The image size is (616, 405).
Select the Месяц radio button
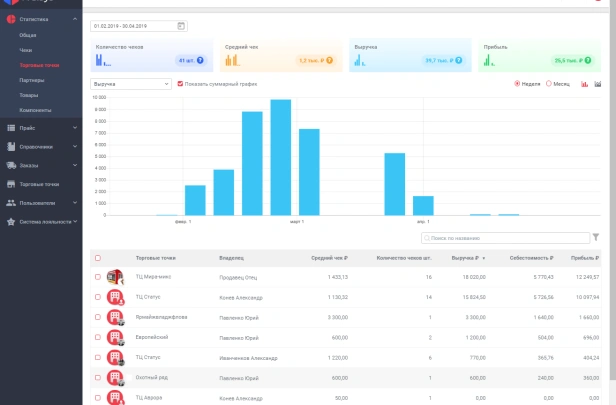click(x=548, y=84)
